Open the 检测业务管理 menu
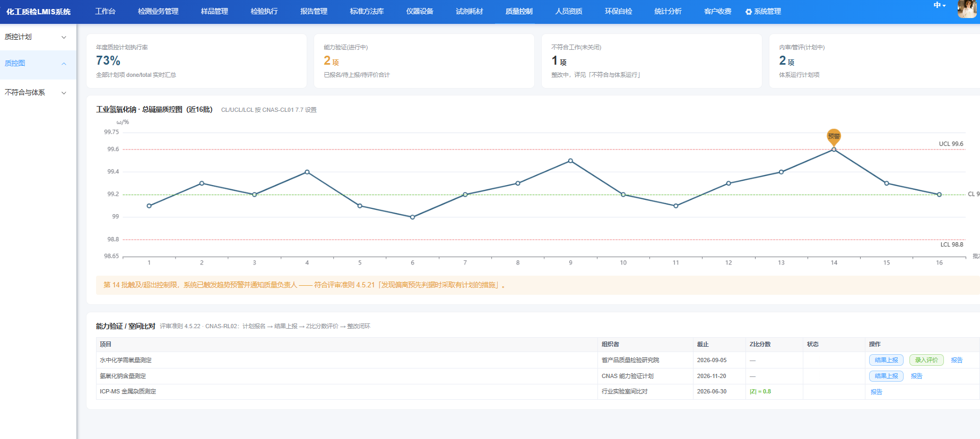Image resolution: width=980 pixels, height=439 pixels. pos(158,11)
